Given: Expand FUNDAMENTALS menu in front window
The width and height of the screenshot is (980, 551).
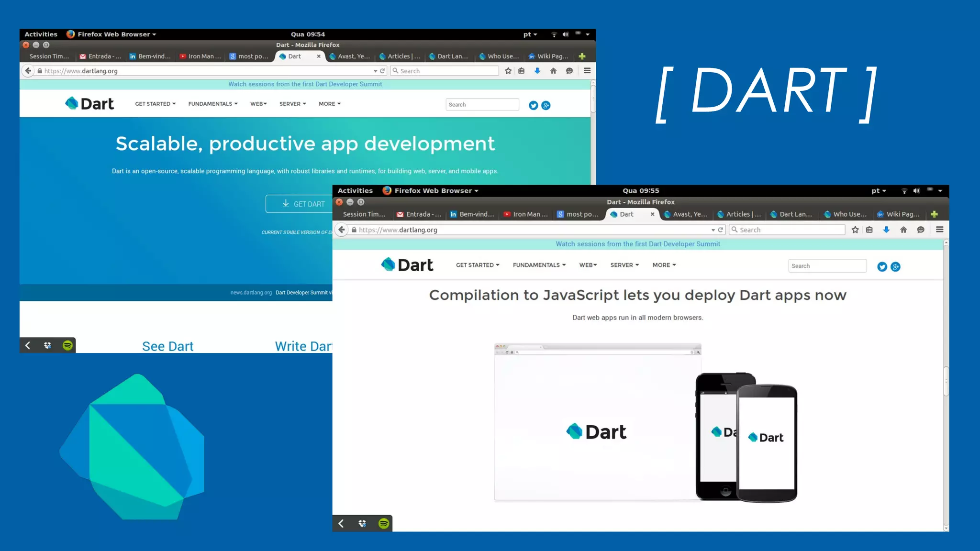Looking at the screenshot, I should (539, 265).
